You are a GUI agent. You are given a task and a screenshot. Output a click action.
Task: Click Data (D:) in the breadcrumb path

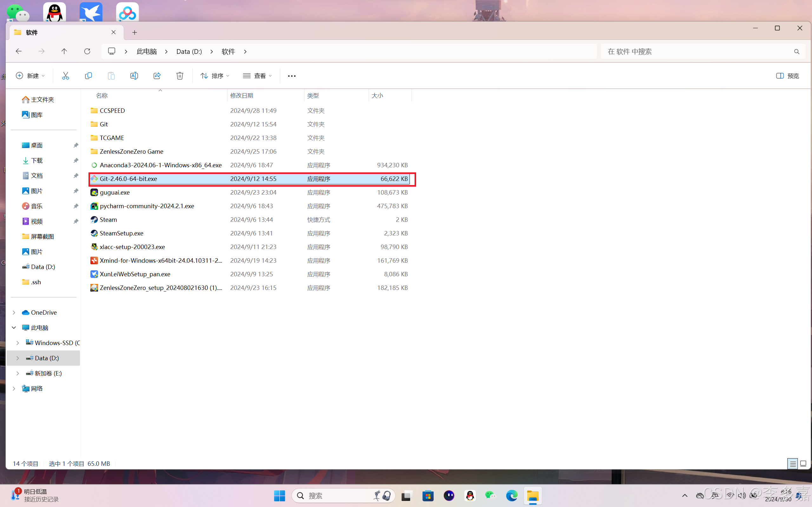(189, 51)
